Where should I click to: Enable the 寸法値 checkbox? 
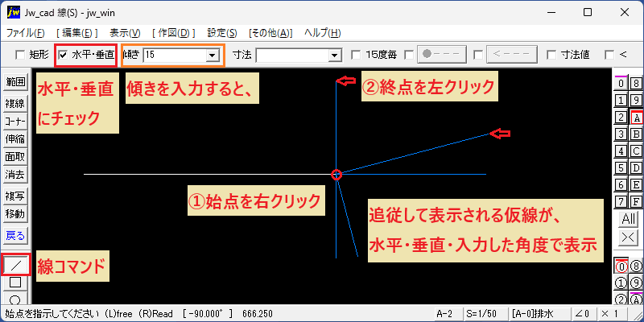551,55
